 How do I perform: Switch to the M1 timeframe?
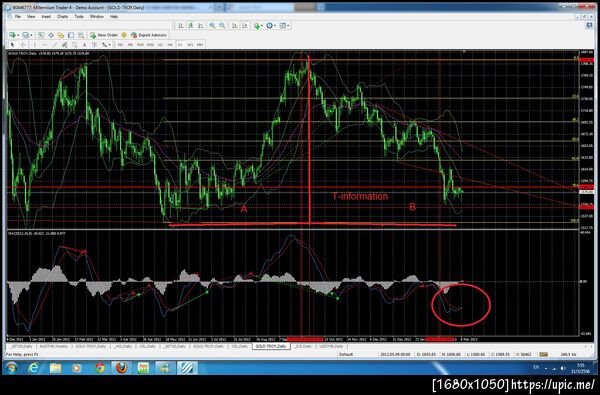(x=120, y=45)
